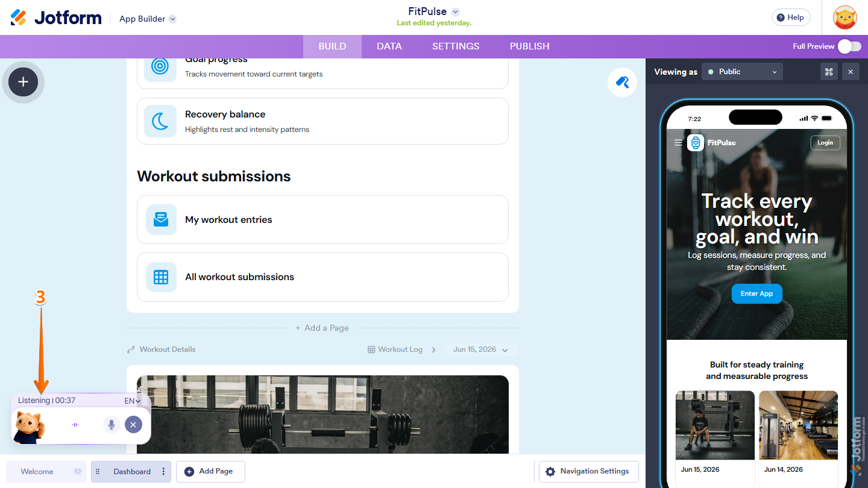Screen dimensions: 868x488
Task: Open the Workout Log table link
Action: coord(395,349)
